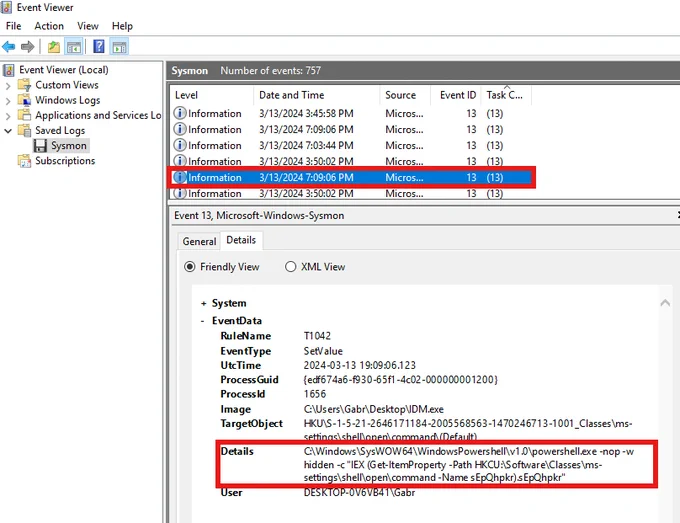Click the ProcessGuid value
Viewport: 680px width, 523px height.
click(x=401, y=380)
